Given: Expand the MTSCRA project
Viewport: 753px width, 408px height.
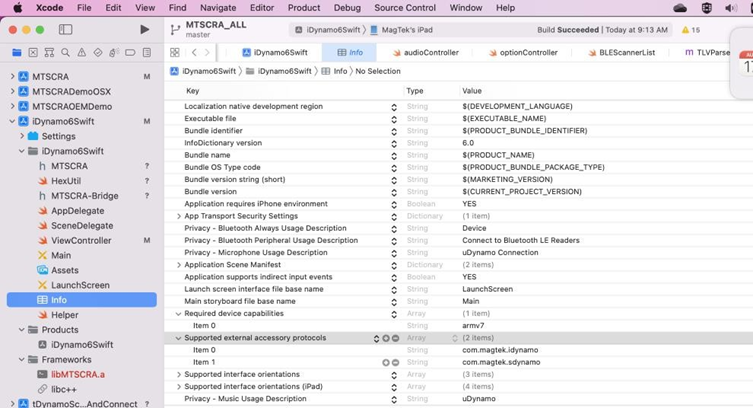Looking at the screenshot, I should [x=12, y=76].
